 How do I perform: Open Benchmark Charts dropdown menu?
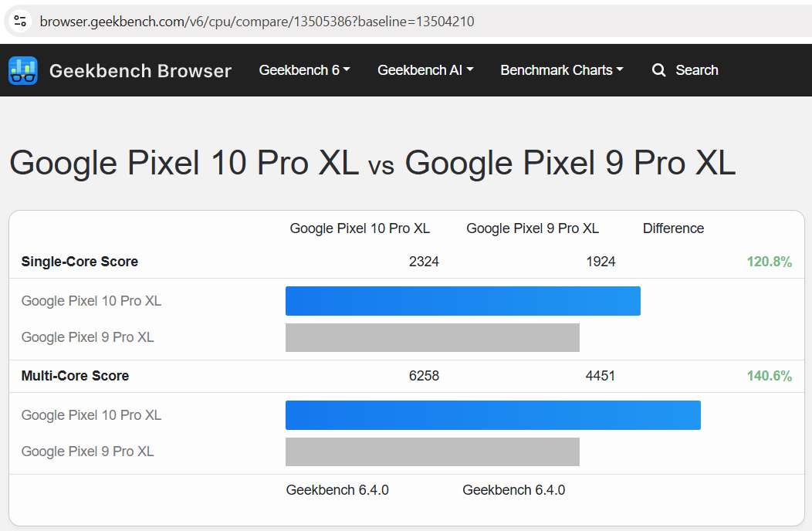coord(561,70)
